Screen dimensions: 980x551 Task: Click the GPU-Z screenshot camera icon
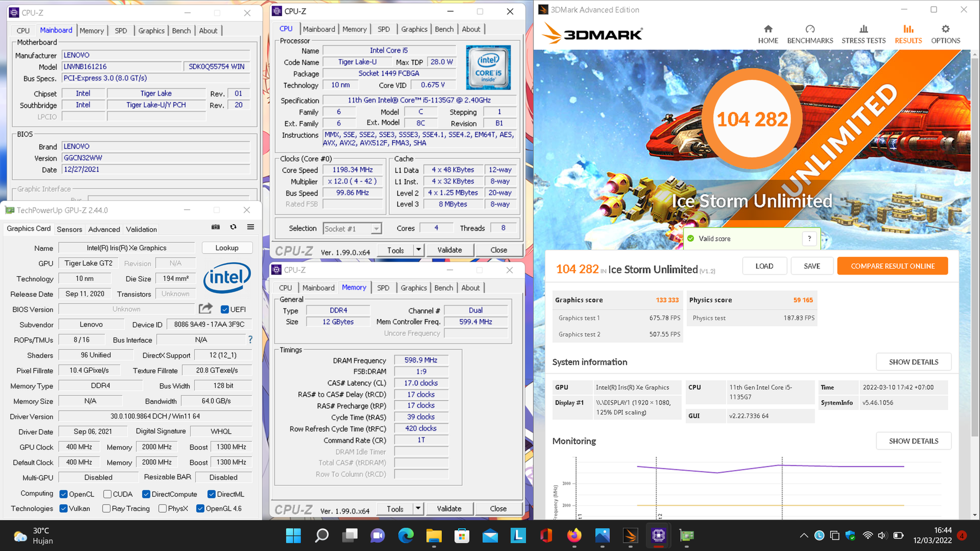pos(215,227)
